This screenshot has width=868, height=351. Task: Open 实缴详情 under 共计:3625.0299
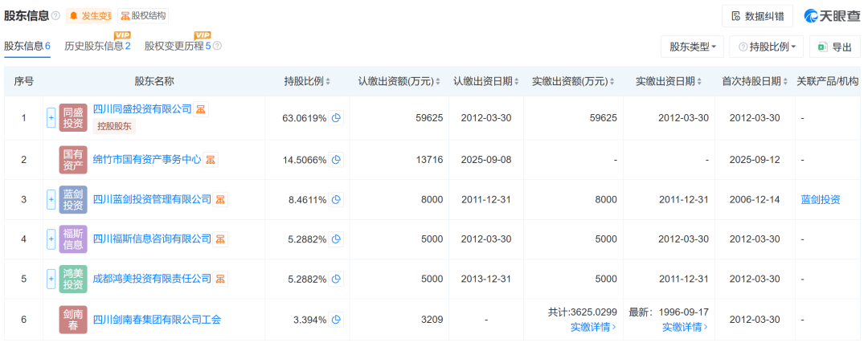(593, 327)
